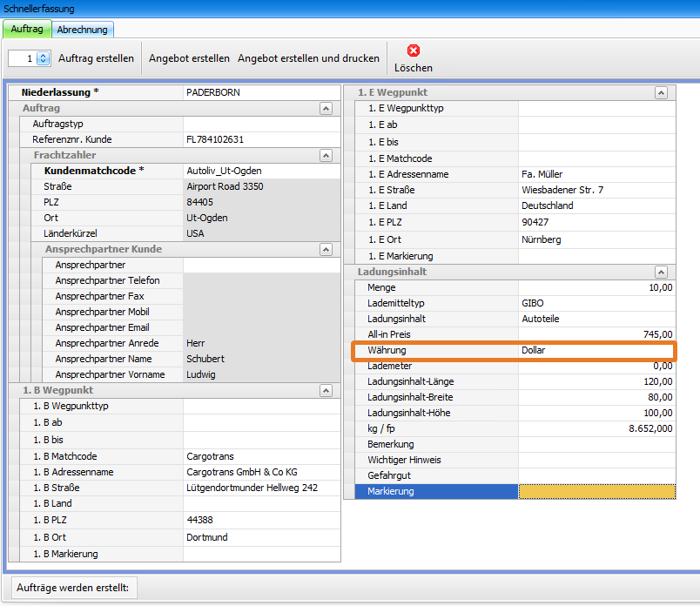Click the red Löschen delete icon
The image size is (700, 606).
[413, 51]
